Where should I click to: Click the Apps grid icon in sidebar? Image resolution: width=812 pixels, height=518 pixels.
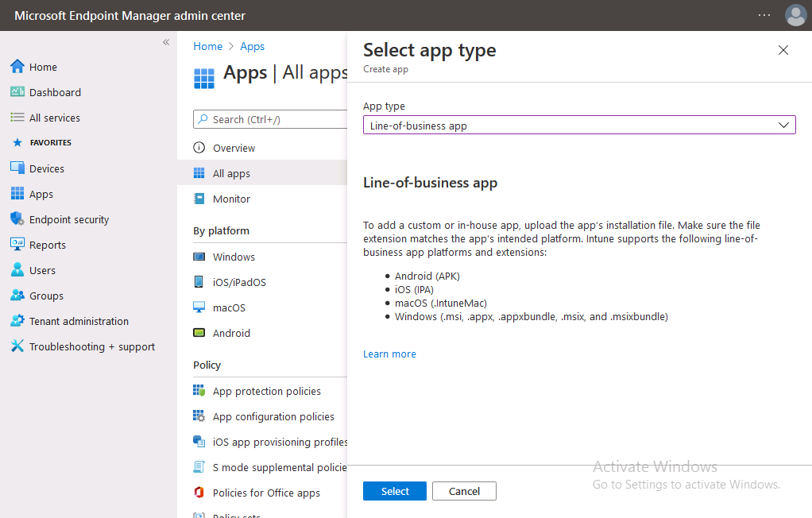[17, 193]
